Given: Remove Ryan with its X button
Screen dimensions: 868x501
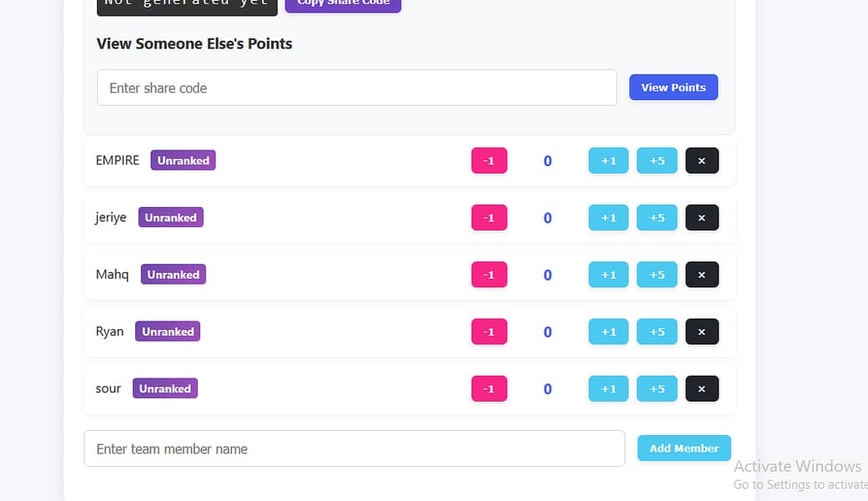Looking at the screenshot, I should 702,331.
